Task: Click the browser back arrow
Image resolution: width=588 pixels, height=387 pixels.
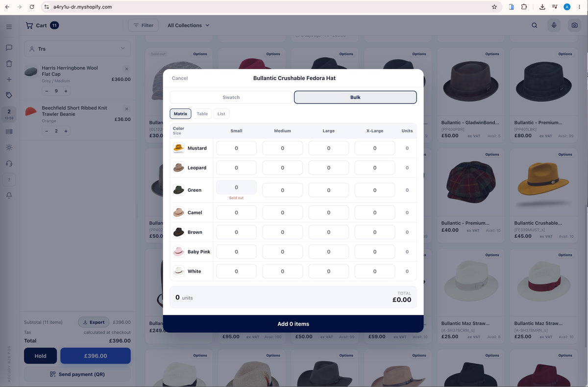Action: pos(7,7)
